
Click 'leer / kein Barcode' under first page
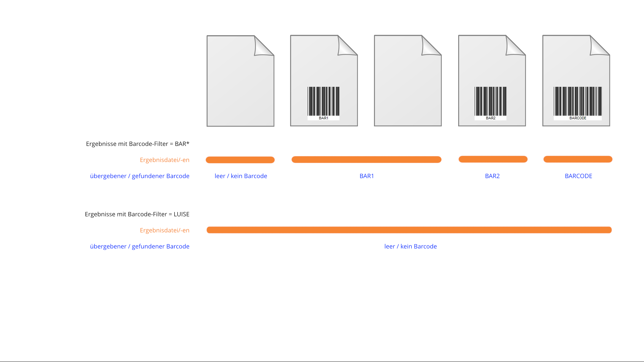241,176
